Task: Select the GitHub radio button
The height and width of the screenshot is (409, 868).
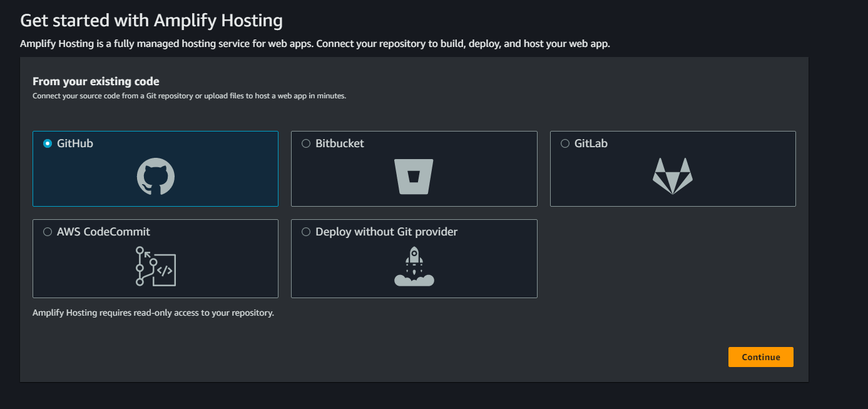Action: click(48, 143)
